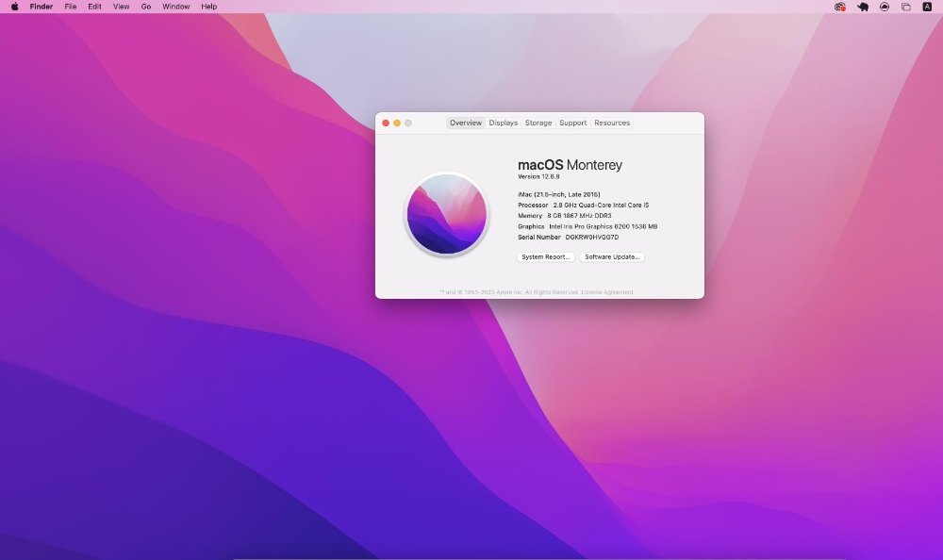Switch to the Support tab
943x560 pixels.
[x=572, y=123]
